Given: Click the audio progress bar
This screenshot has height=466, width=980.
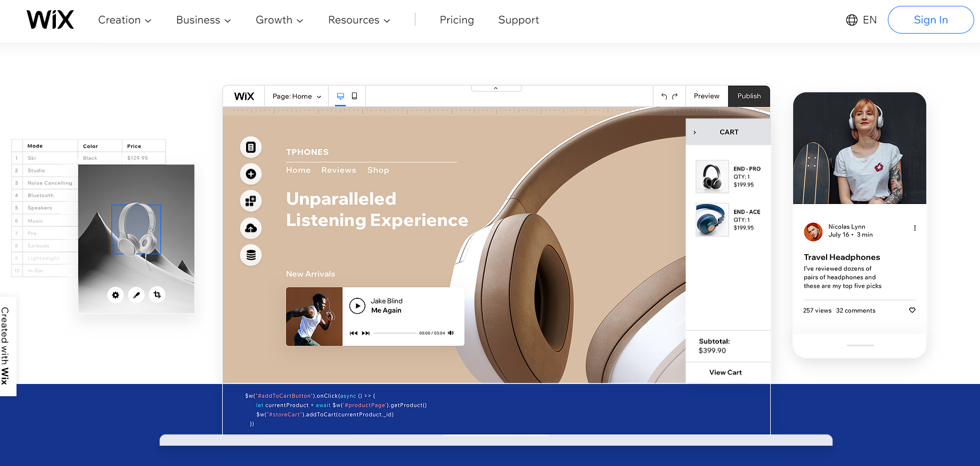Looking at the screenshot, I should [395, 333].
